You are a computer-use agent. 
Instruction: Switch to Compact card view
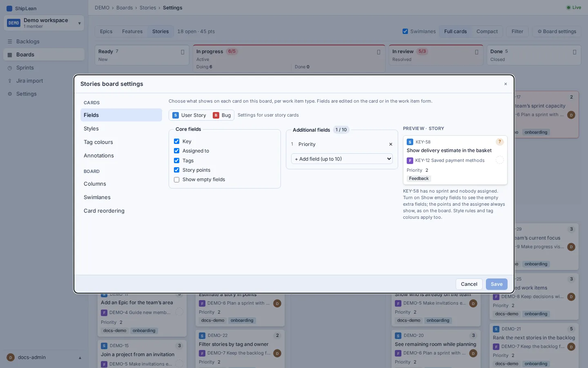coord(487,31)
